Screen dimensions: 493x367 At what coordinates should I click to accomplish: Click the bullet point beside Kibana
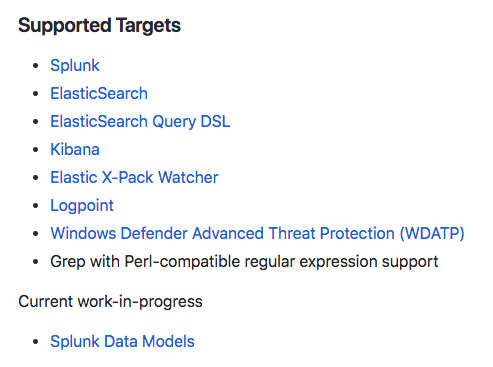pos(36,150)
